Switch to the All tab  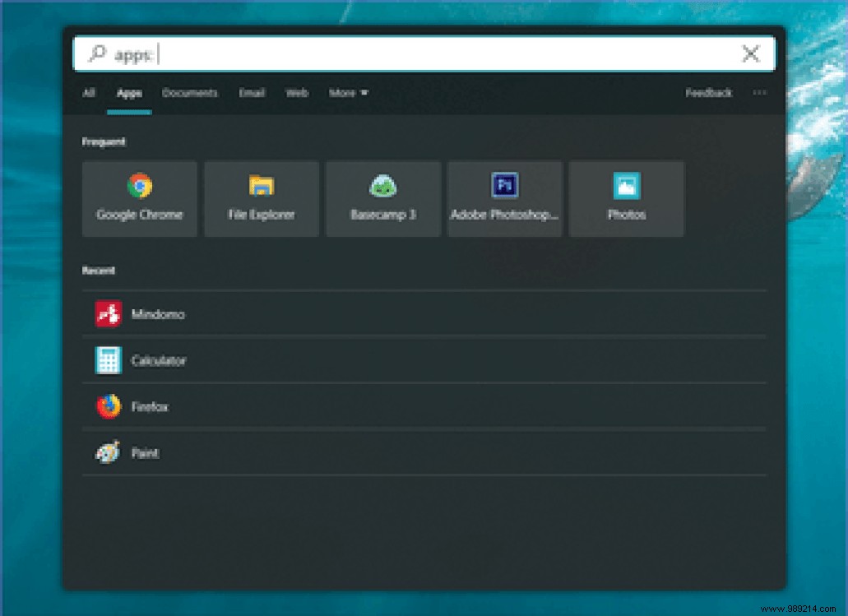click(89, 93)
